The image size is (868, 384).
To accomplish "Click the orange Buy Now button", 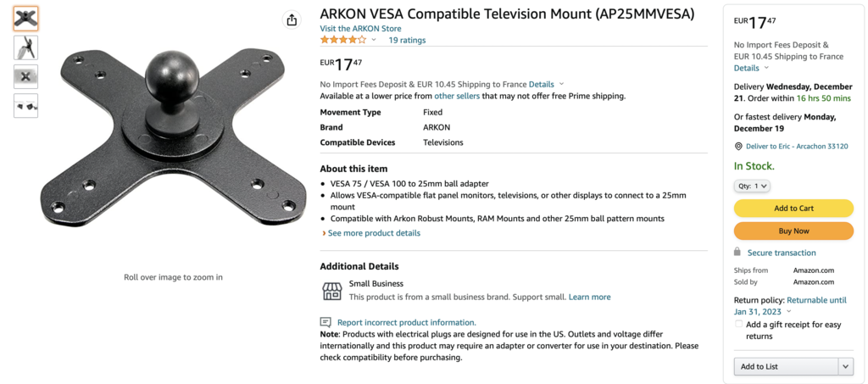I will [793, 231].
